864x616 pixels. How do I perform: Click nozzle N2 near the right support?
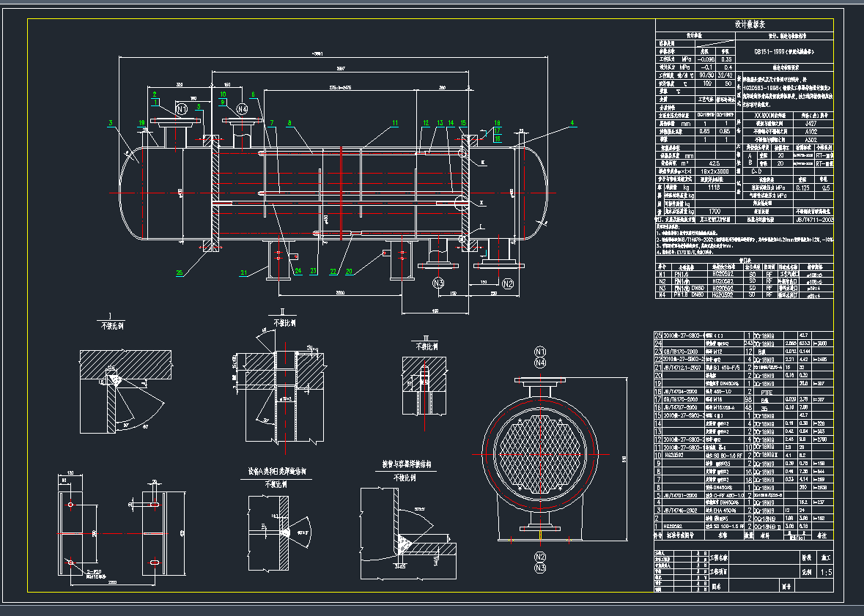point(506,283)
